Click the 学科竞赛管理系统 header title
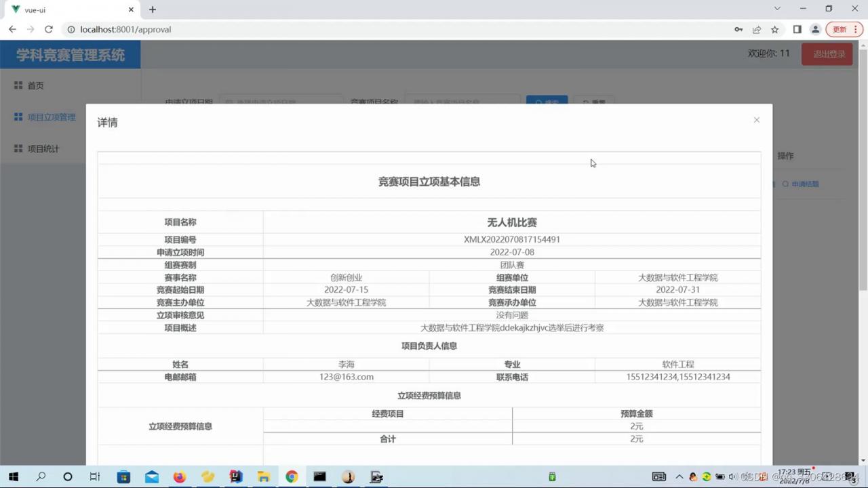This screenshot has width=868, height=488. point(71,55)
